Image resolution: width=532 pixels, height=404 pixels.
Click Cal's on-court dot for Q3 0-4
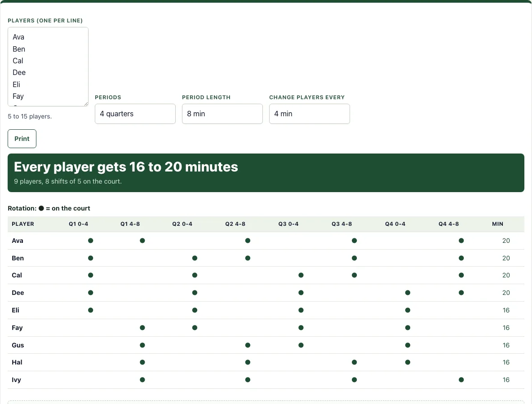click(301, 275)
